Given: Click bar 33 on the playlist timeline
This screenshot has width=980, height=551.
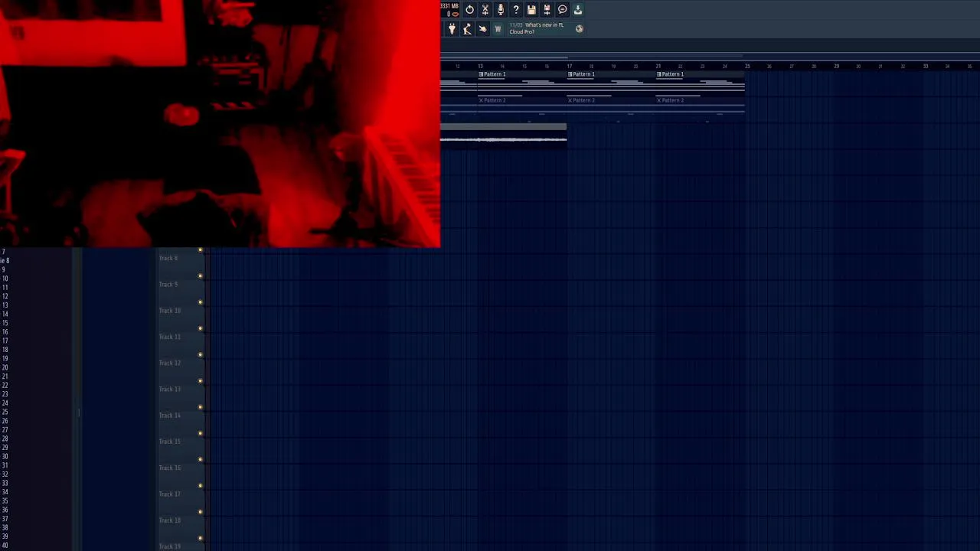Looking at the screenshot, I should [925, 67].
